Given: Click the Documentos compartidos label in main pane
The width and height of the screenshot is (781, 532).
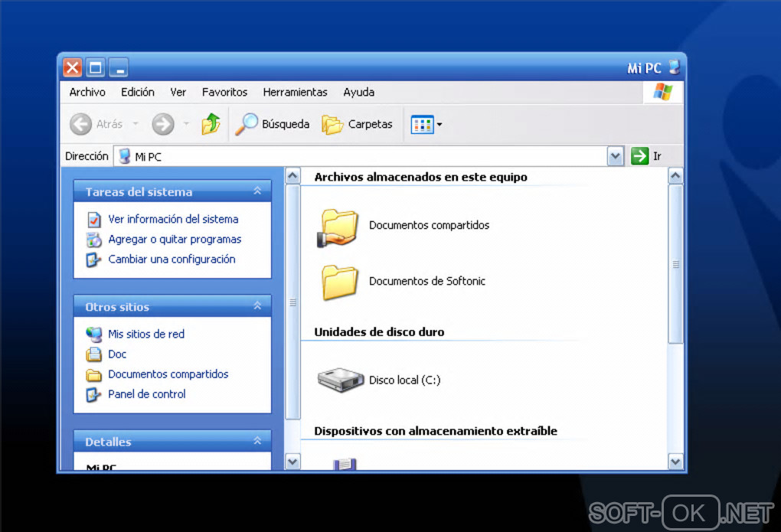Looking at the screenshot, I should (429, 225).
